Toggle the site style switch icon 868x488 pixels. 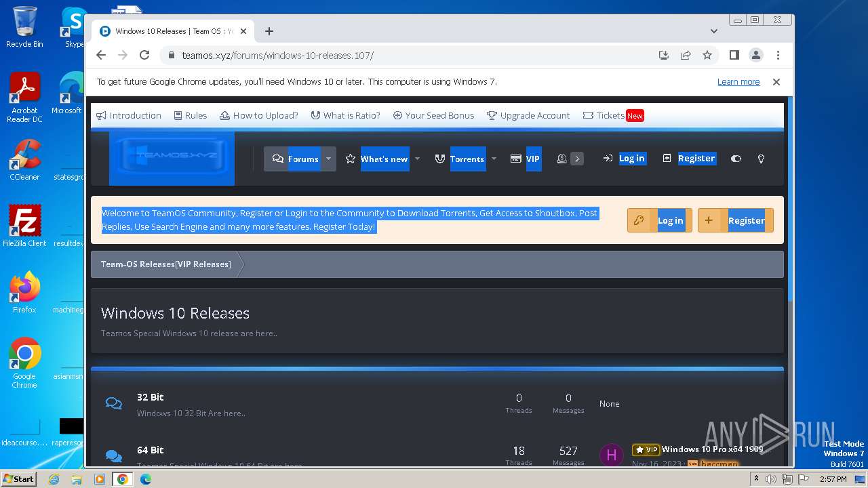pos(736,159)
